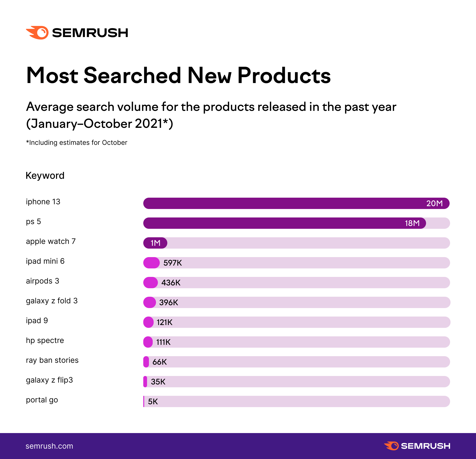
Task: Click the Semrush flame icon in the footer
Action: pyautogui.click(x=391, y=446)
